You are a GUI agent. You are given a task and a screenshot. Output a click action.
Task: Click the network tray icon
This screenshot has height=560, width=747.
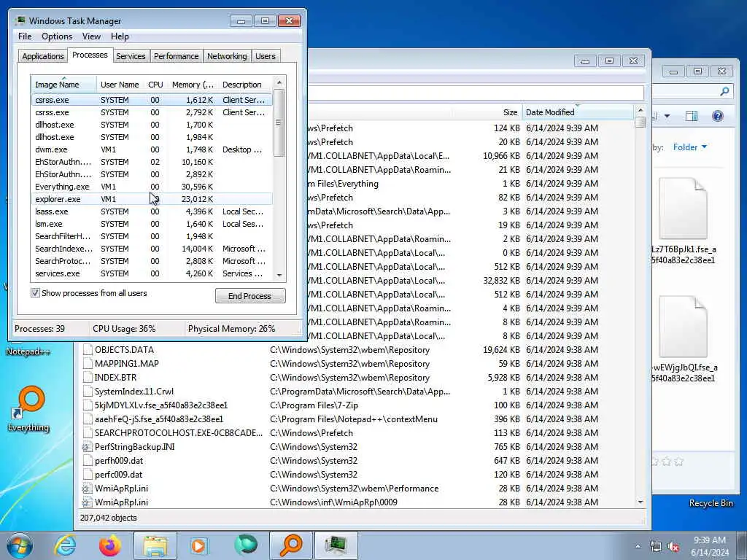tap(656, 547)
